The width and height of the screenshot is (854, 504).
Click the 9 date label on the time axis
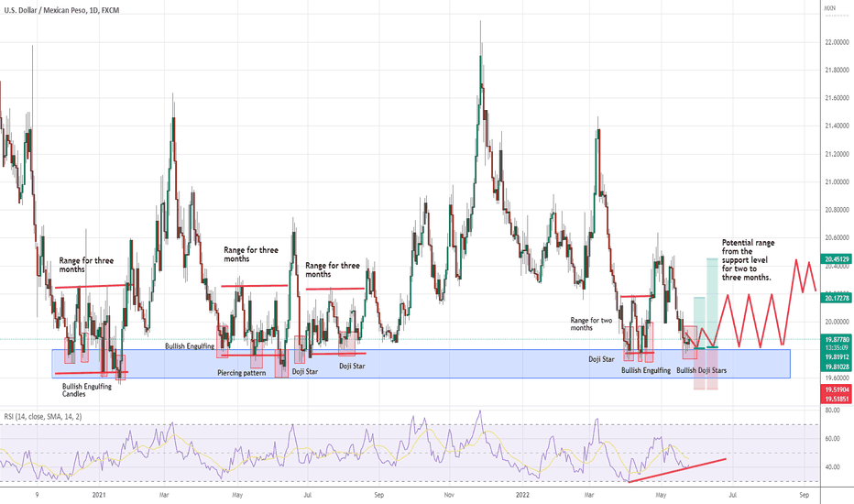pyautogui.click(x=37, y=495)
